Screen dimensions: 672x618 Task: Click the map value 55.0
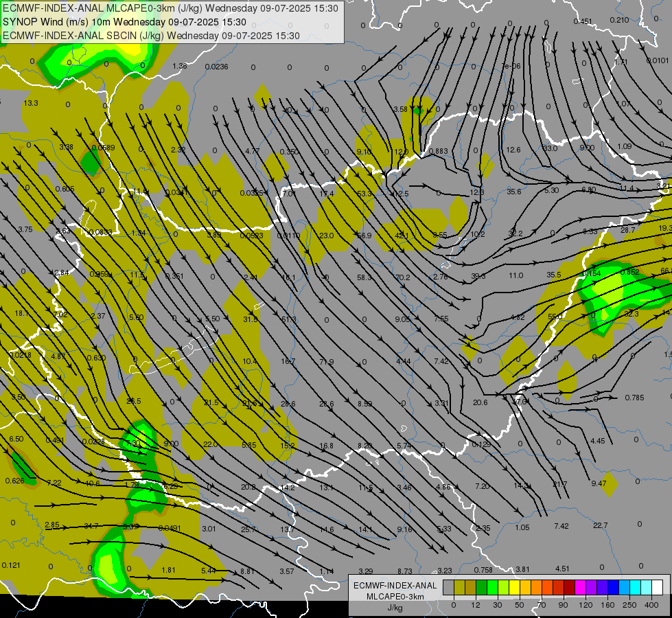[x=555, y=317]
